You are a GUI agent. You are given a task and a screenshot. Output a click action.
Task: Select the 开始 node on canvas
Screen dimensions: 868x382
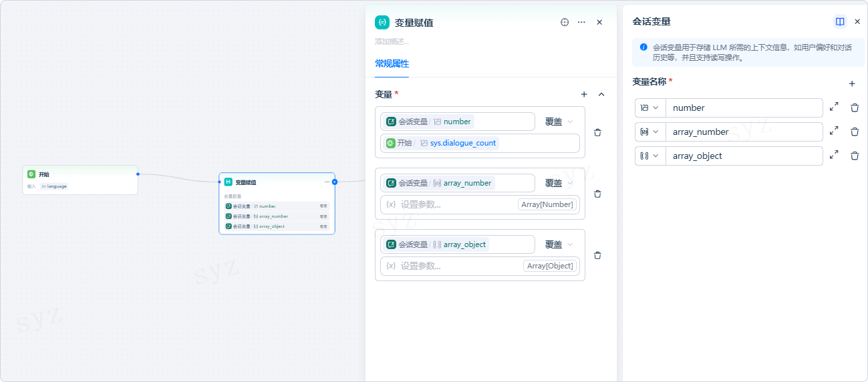(80, 179)
